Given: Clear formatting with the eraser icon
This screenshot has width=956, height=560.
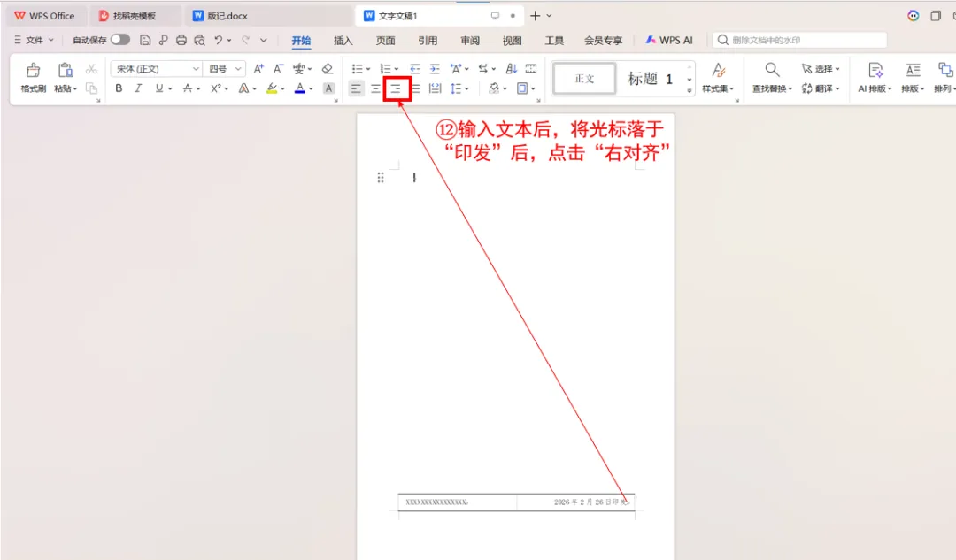Looking at the screenshot, I should click(x=328, y=69).
